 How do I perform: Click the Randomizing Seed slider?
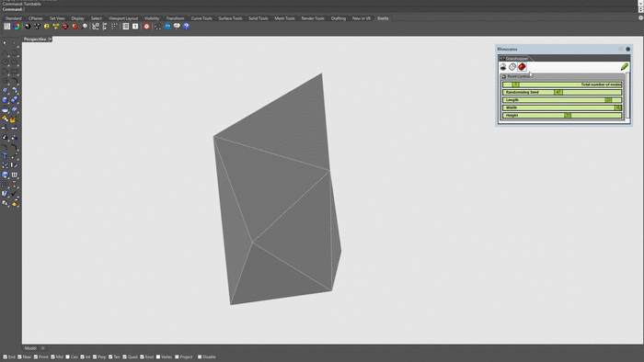point(562,92)
